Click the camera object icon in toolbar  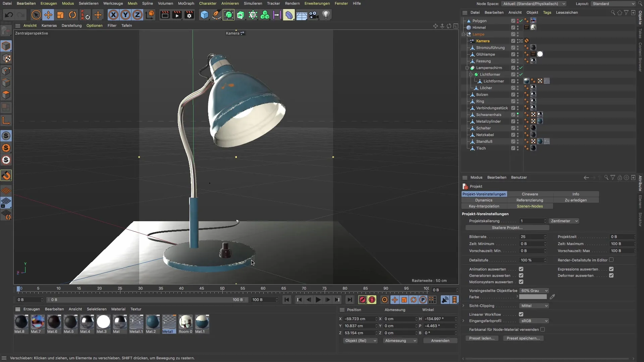[x=314, y=15]
